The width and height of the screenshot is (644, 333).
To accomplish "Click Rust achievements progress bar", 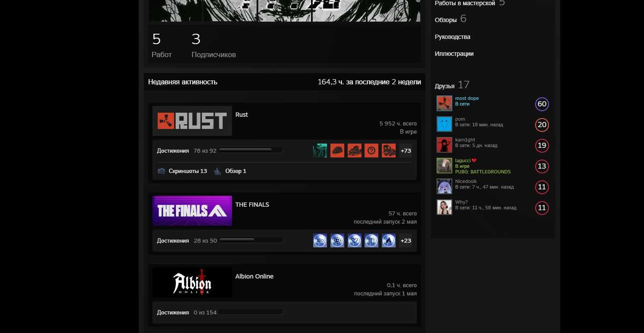I will 251,150.
